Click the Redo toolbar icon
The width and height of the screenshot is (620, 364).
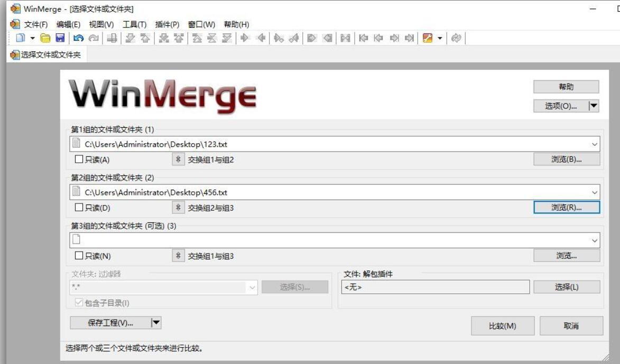[x=94, y=38]
